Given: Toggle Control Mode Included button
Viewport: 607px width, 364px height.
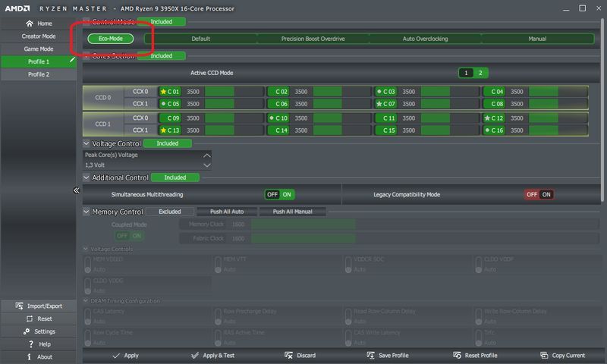Looking at the screenshot, I should (x=162, y=22).
